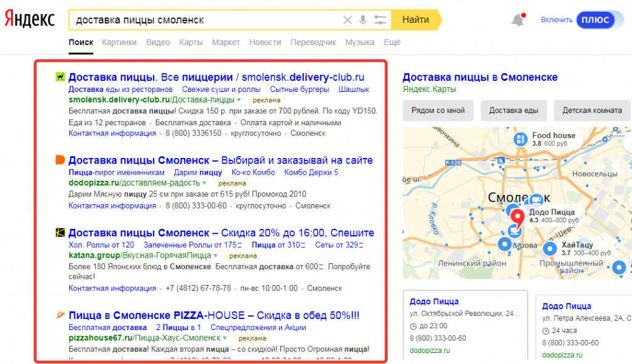
Task: Switch to the Маркет tab
Action: point(226,43)
